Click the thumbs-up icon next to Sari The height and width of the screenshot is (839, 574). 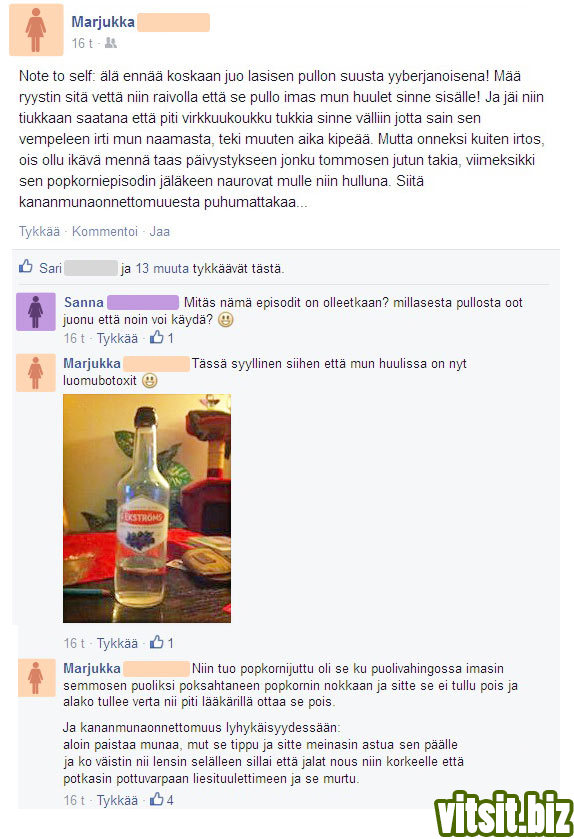pyautogui.click(x=26, y=266)
